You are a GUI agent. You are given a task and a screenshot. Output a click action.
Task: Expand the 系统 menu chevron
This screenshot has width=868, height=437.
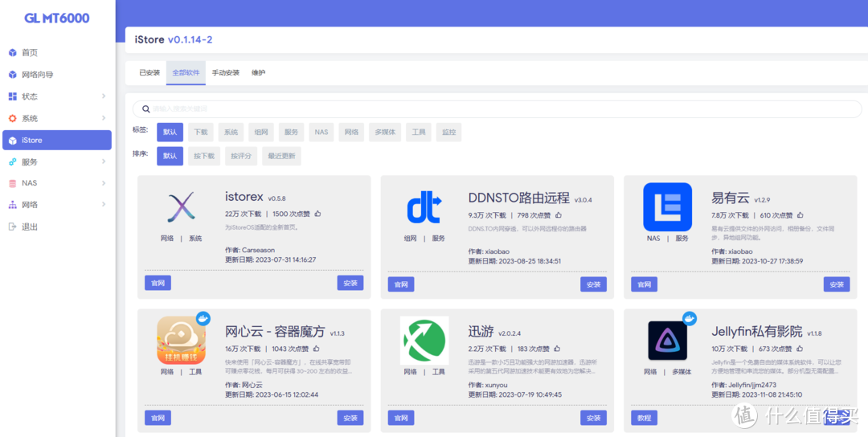(x=104, y=118)
